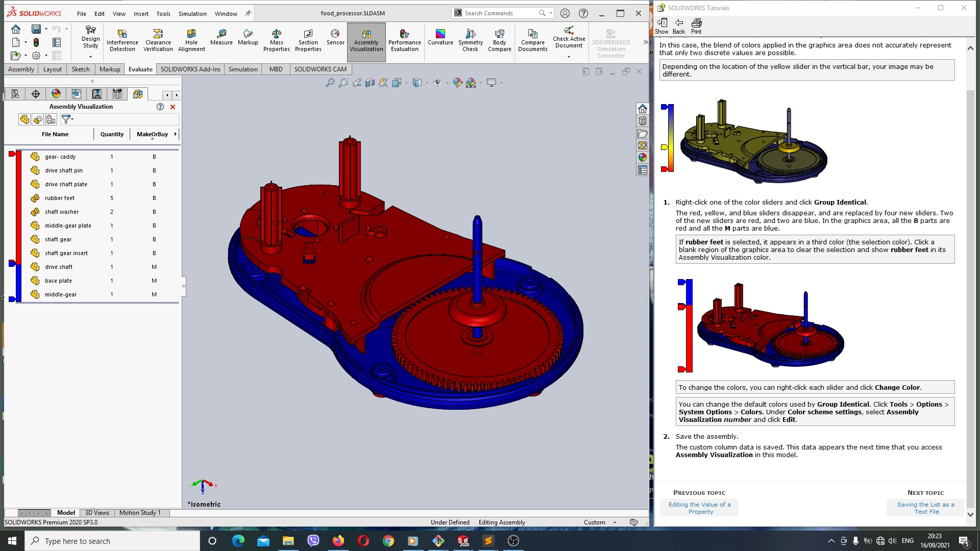Open help for Assembly Visualization panel
980x551 pixels.
click(160, 107)
